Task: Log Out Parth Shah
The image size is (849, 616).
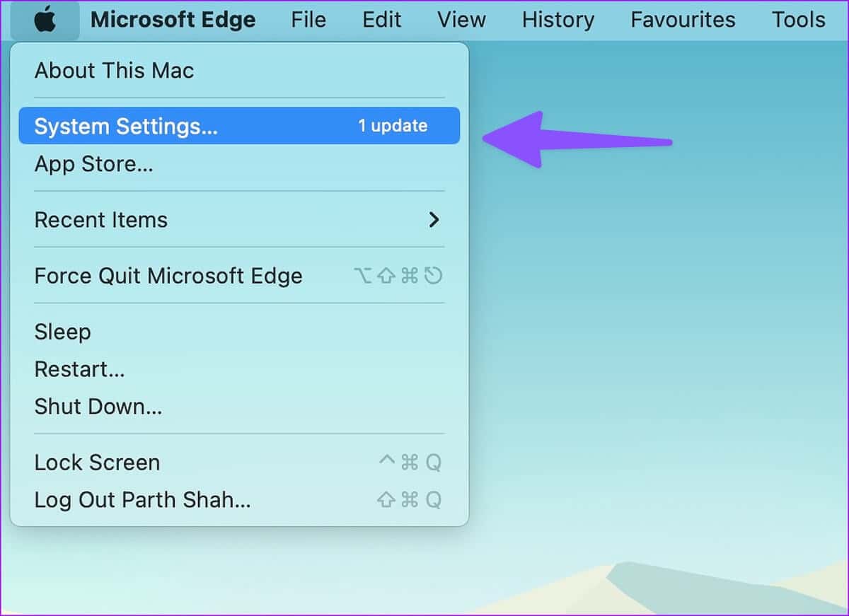Action: point(142,500)
